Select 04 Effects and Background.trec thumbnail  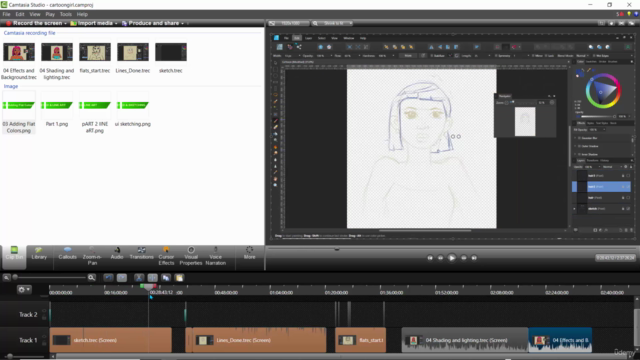[x=19, y=52]
